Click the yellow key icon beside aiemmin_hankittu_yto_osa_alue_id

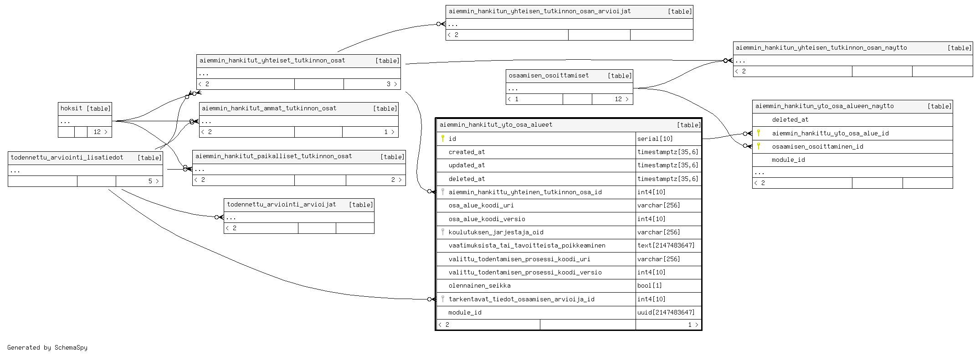click(759, 133)
